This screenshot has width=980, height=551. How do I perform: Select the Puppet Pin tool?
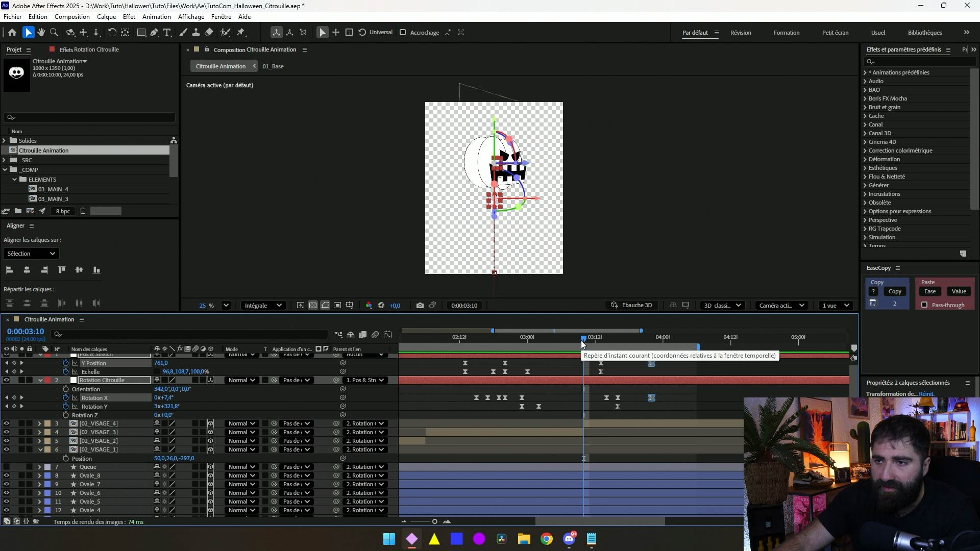coord(241,32)
